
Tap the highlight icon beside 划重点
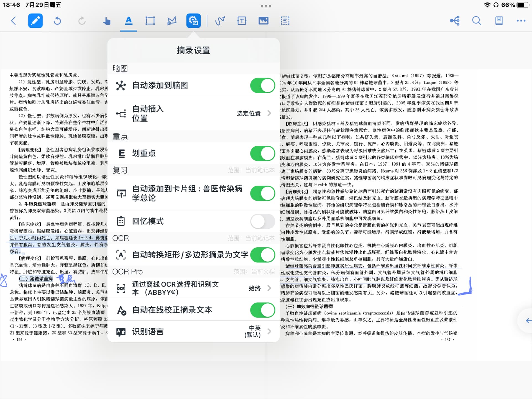[122, 153]
